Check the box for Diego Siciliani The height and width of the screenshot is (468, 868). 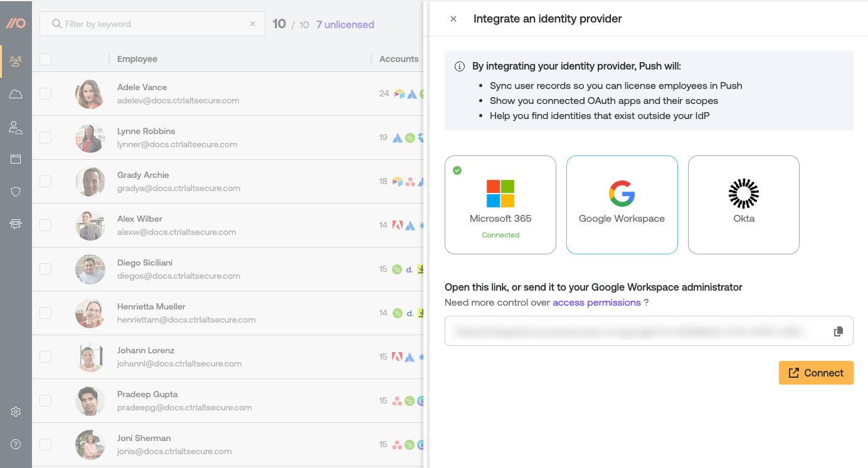tap(45, 269)
